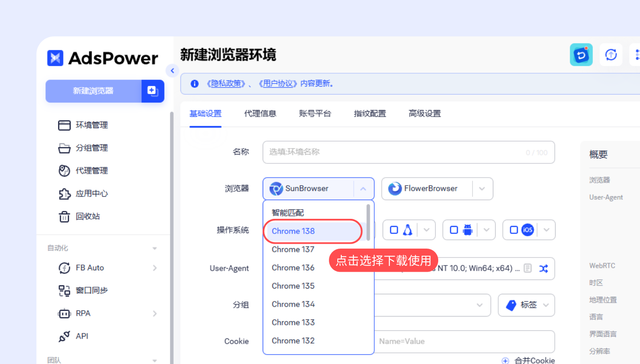Open 代理管理 in the sidebar
640x364 pixels.
coord(92,170)
